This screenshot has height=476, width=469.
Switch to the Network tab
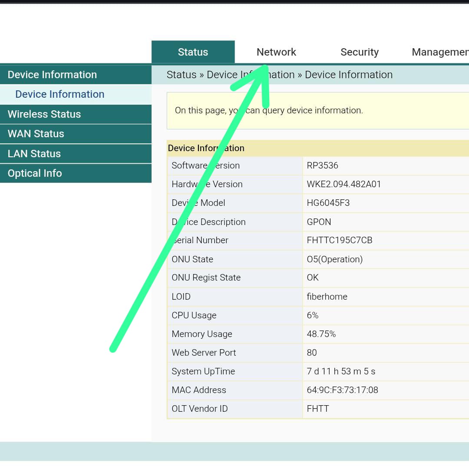pos(276,52)
